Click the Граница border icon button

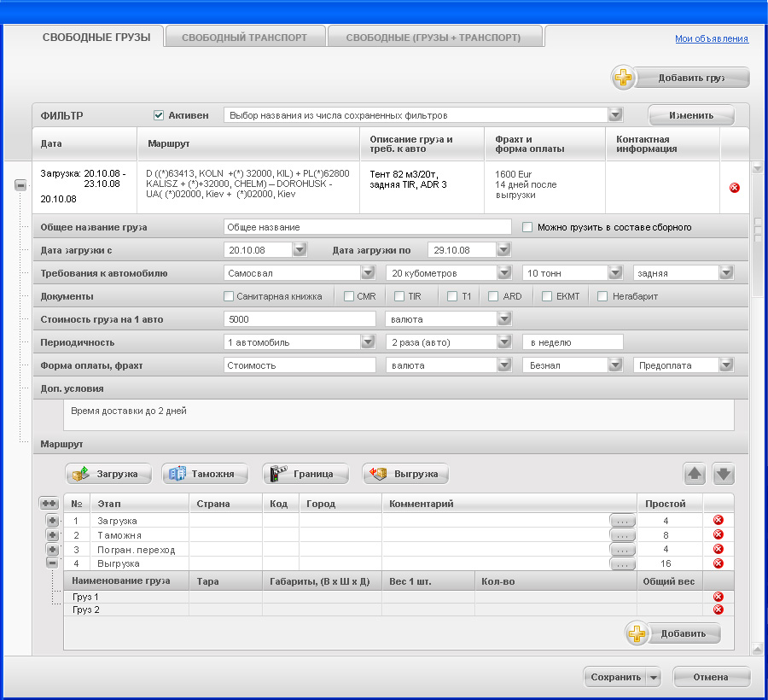pyautogui.click(x=305, y=474)
